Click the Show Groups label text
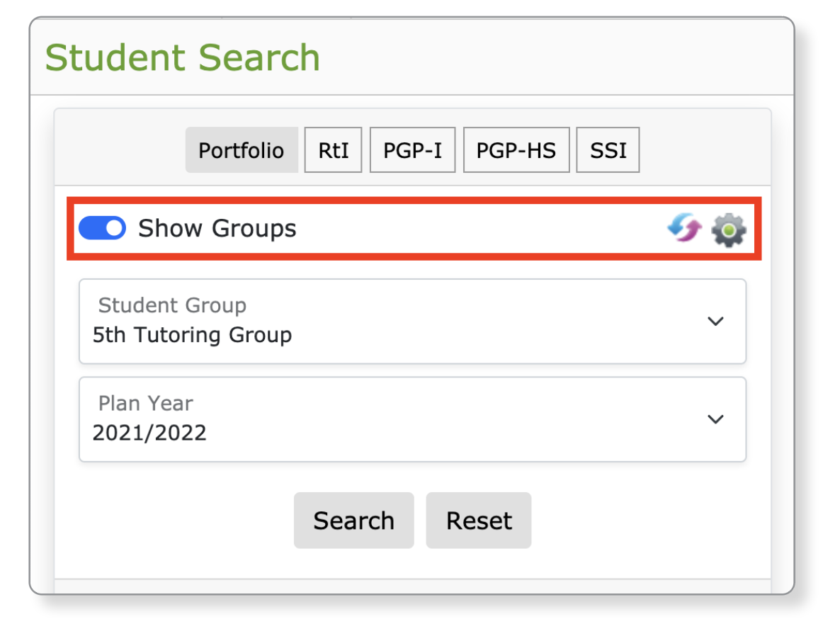Viewport: 840px width, 619px height. click(x=217, y=228)
